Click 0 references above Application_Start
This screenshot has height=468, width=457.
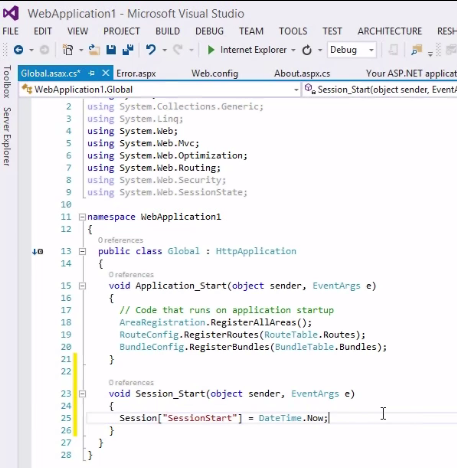(131, 275)
